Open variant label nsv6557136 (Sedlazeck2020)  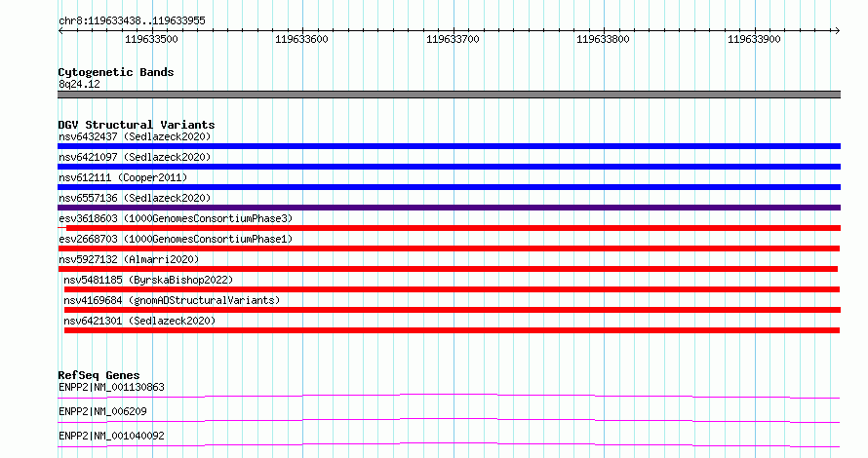point(135,198)
